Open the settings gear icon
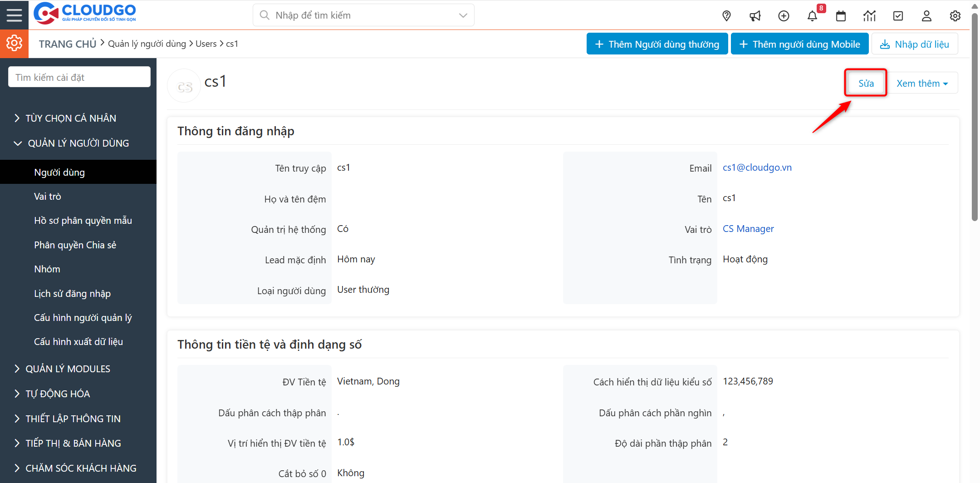This screenshot has width=980, height=483. [955, 15]
